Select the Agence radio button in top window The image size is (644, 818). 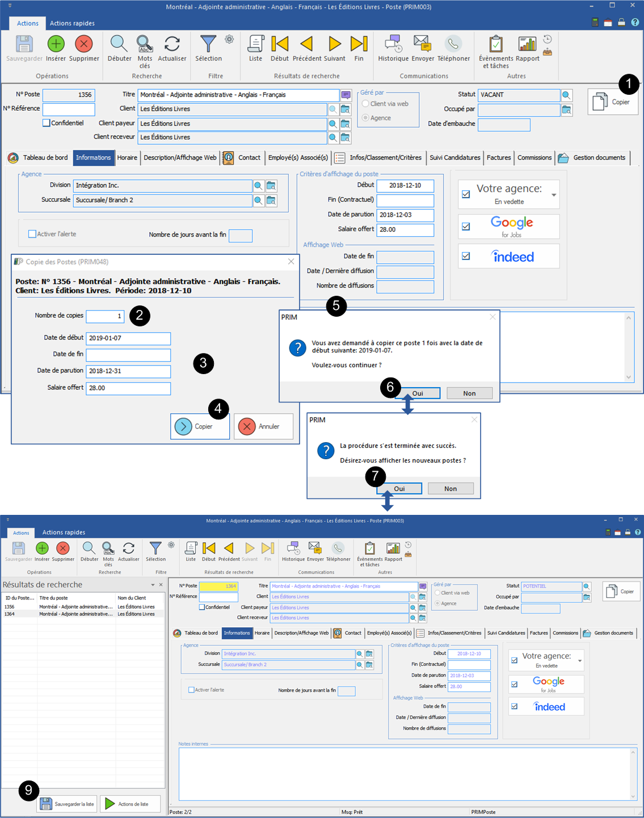365,118
